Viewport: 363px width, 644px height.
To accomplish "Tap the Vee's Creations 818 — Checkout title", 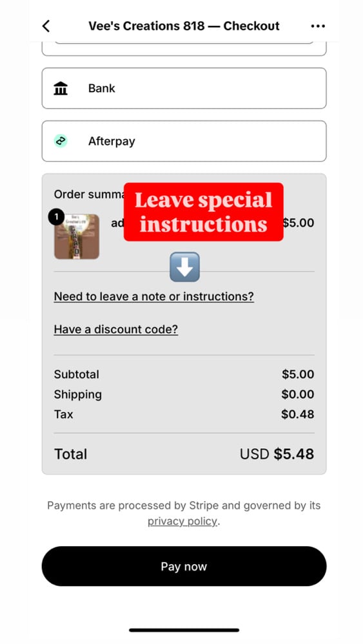I will pyautogui.click(x=184, y=26).
